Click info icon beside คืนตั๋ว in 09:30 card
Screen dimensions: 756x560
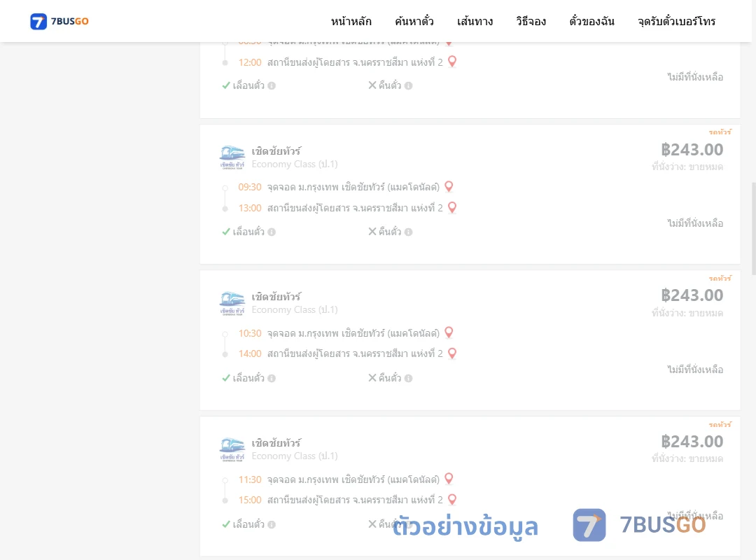click(x=409, y=232)
